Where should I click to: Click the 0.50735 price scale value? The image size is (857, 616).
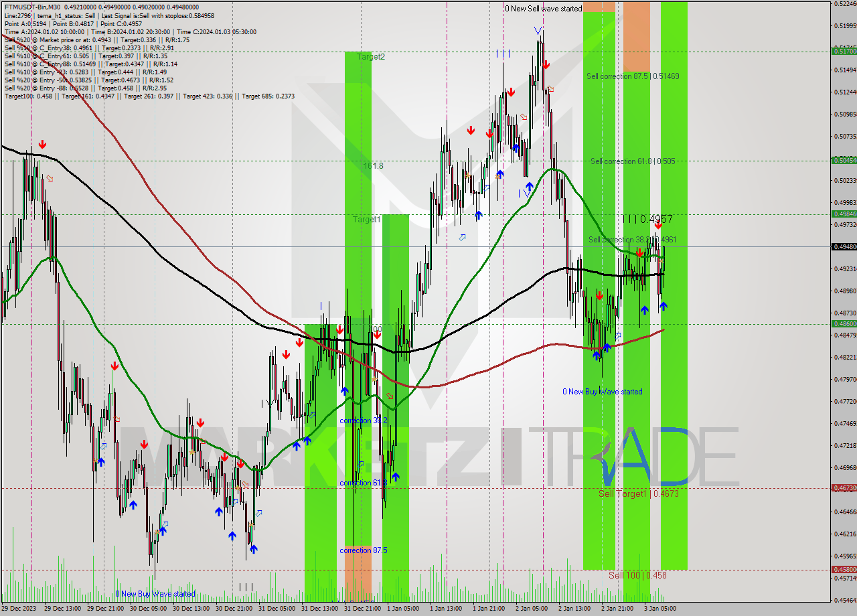pyautogui.click(x=846, y=136)
